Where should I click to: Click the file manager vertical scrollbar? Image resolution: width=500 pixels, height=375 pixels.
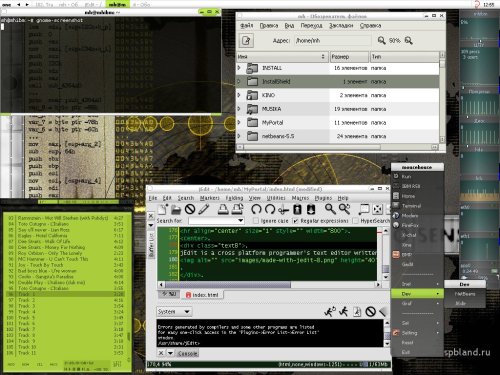click(x=442, y=97)
